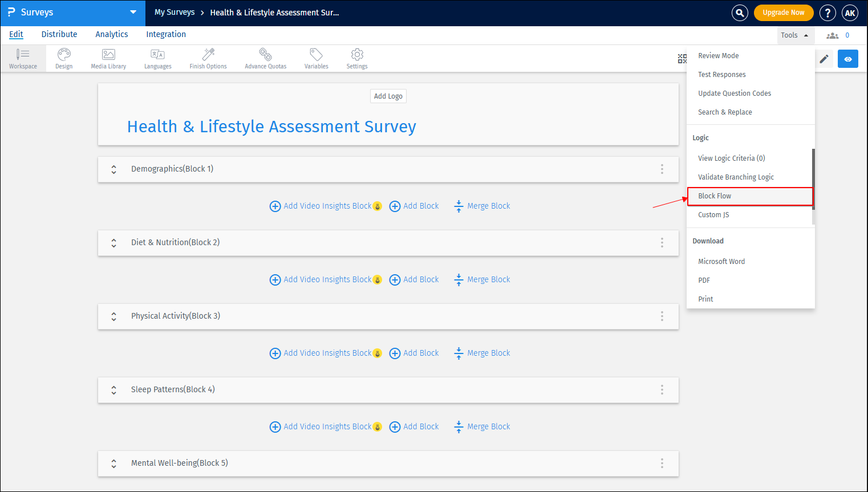Open Finish Options
The image size is (868, 492).
(208, 58)
